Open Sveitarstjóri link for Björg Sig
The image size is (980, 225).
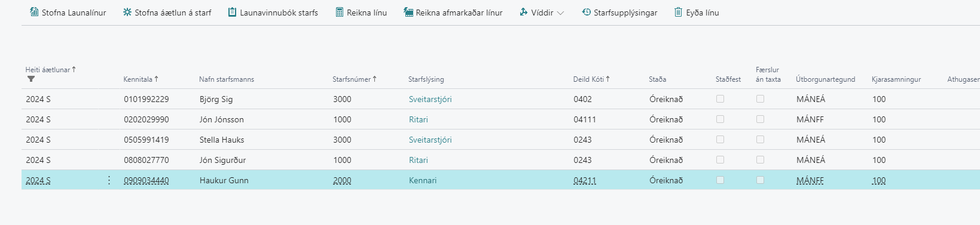[x=430, y=99]
